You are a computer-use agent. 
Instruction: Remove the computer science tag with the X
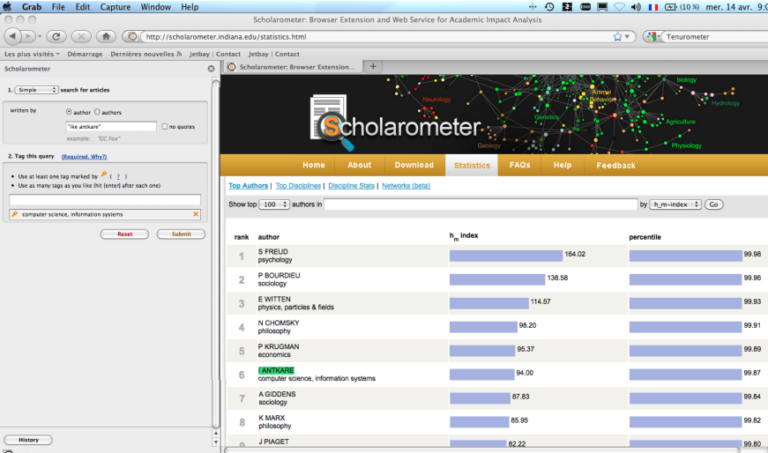pos(196,214)
